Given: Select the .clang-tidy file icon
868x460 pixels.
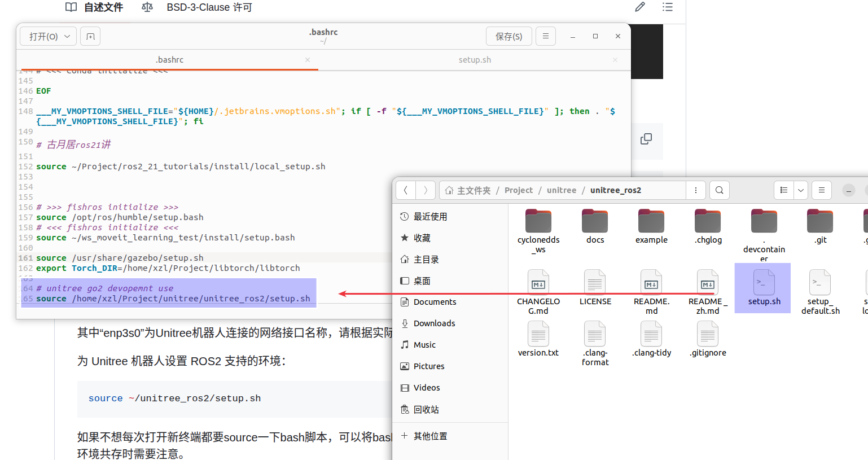Looking at the screenshot, I should pyautogui.click(x=651, y=334).
